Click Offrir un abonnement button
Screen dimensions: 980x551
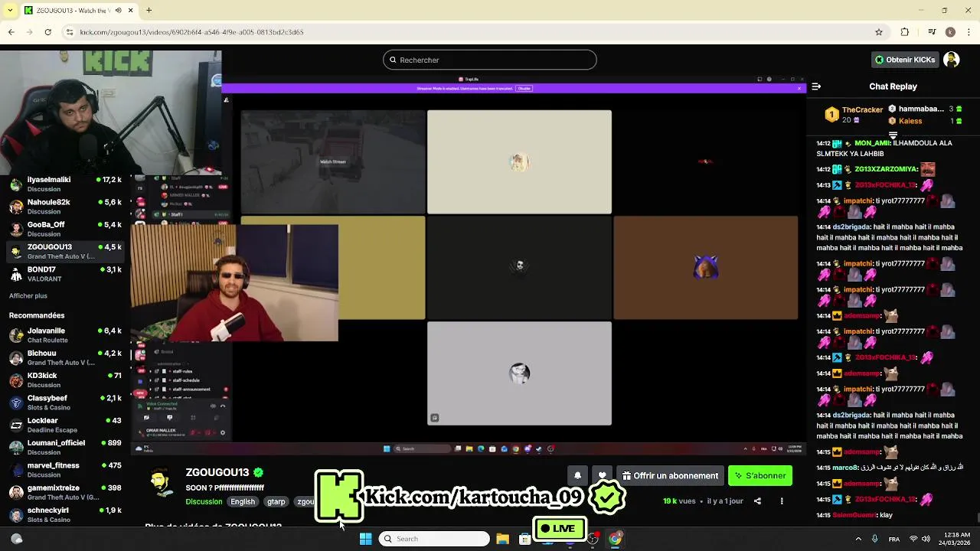[670, 475]
